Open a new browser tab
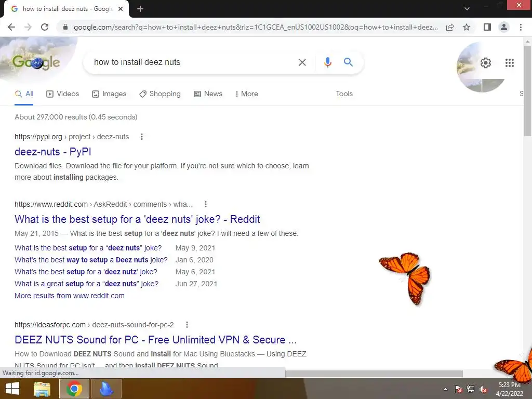 click(140, 9)
